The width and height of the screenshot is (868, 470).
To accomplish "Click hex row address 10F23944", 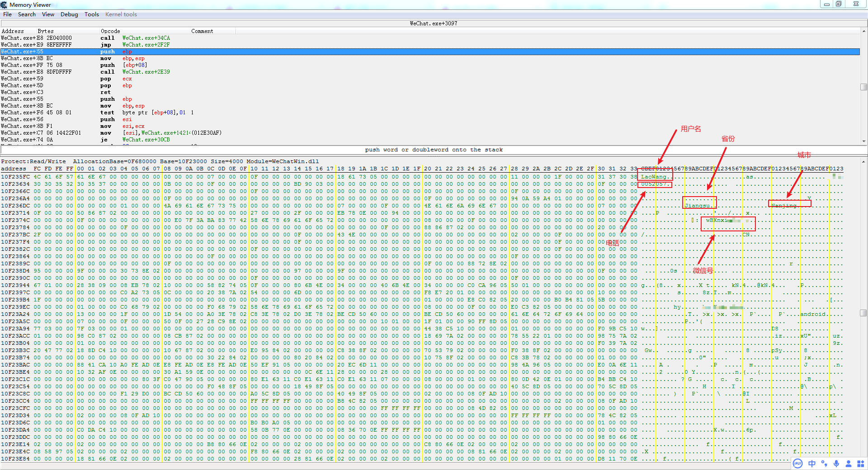I will (x=15, y=285).
